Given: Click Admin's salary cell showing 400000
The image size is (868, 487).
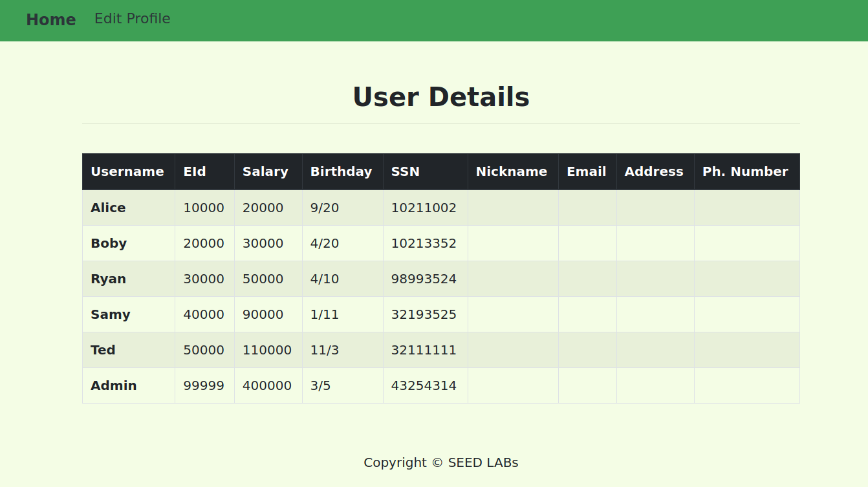Looking at the screenshot, I should pos(267,385).
